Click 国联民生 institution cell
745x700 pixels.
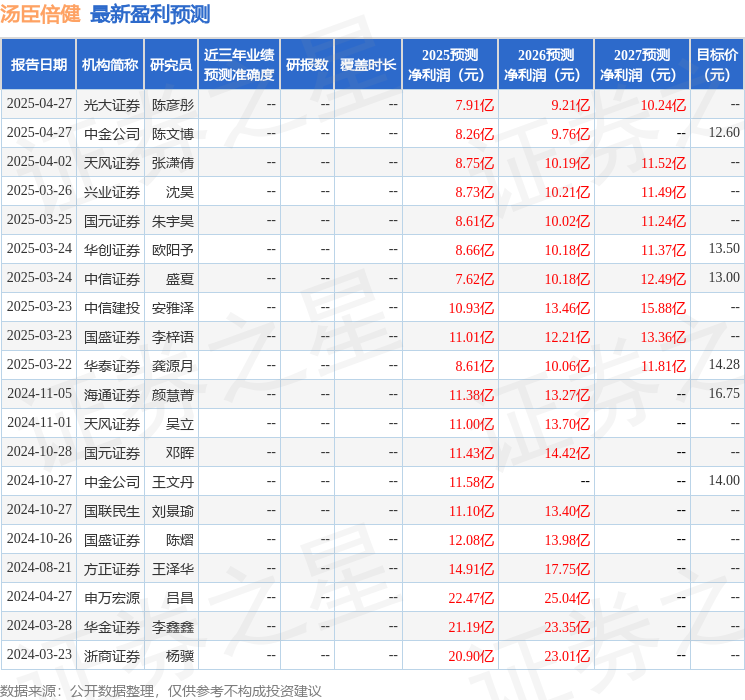(x=112, y=511)
